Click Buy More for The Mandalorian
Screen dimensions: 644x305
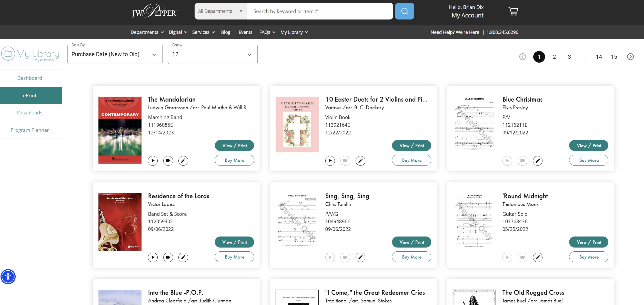tap(234, 160)
